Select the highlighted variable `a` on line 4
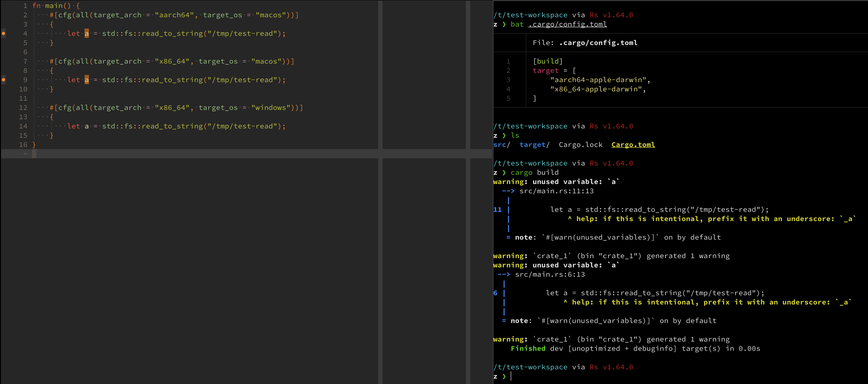The width and height of the screenshot is (868, 384). [87, 33]
